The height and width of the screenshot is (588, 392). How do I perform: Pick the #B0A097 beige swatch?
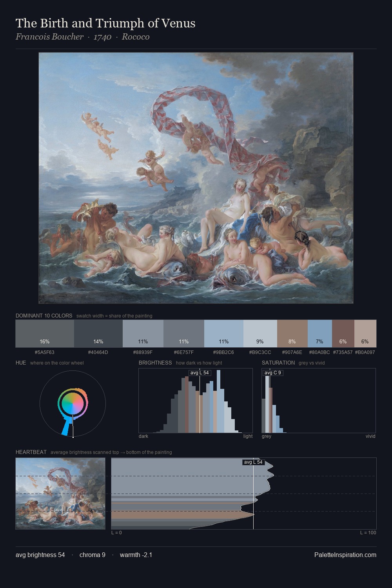pyautogui.click(x=365, y=334)
